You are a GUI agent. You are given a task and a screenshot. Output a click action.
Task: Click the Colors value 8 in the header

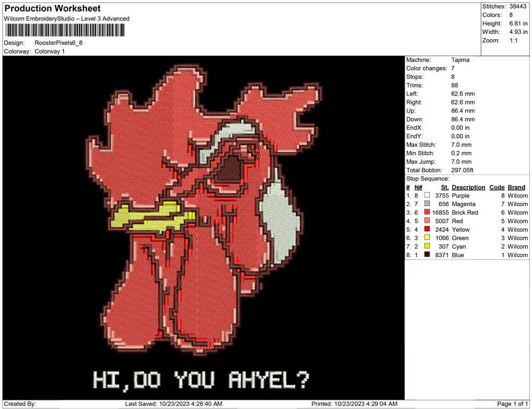tap(511, 15)
